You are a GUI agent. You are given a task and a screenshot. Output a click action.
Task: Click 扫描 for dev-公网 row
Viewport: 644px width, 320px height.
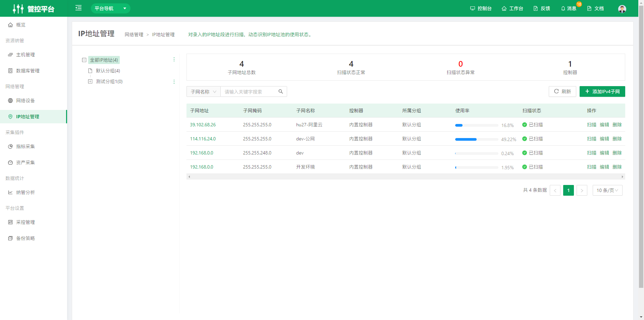pos(592,139)
